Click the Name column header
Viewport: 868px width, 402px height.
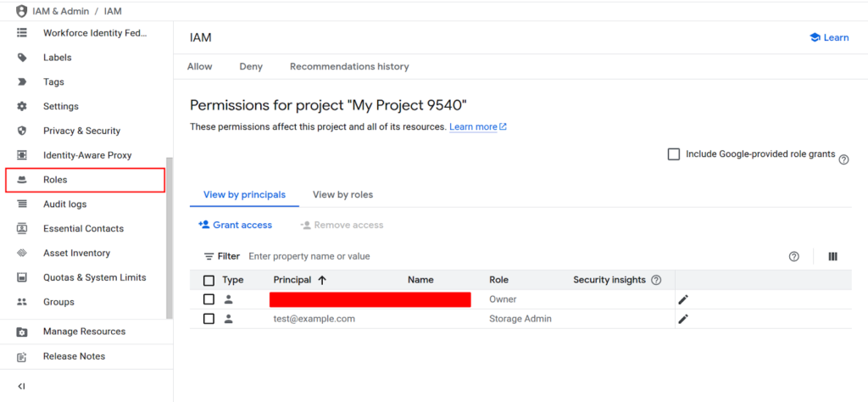click(x=420, y=280)
